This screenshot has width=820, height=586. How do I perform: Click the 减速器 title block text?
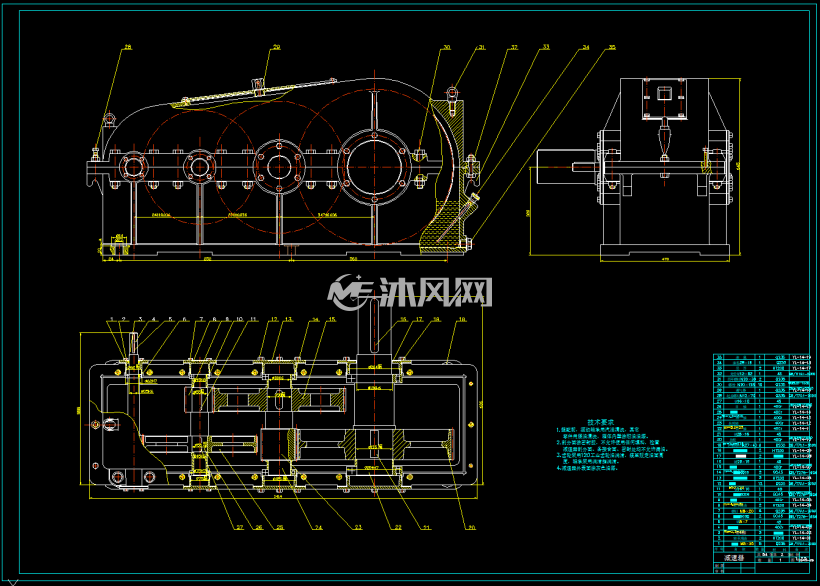pyautogui.click(x=733, y=558)
